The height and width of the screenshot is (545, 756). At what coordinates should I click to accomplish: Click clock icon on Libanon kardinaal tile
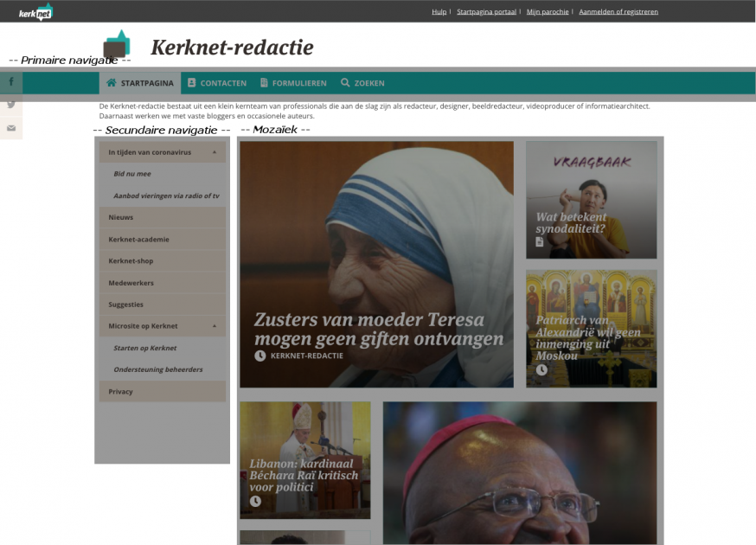(255, 501)
